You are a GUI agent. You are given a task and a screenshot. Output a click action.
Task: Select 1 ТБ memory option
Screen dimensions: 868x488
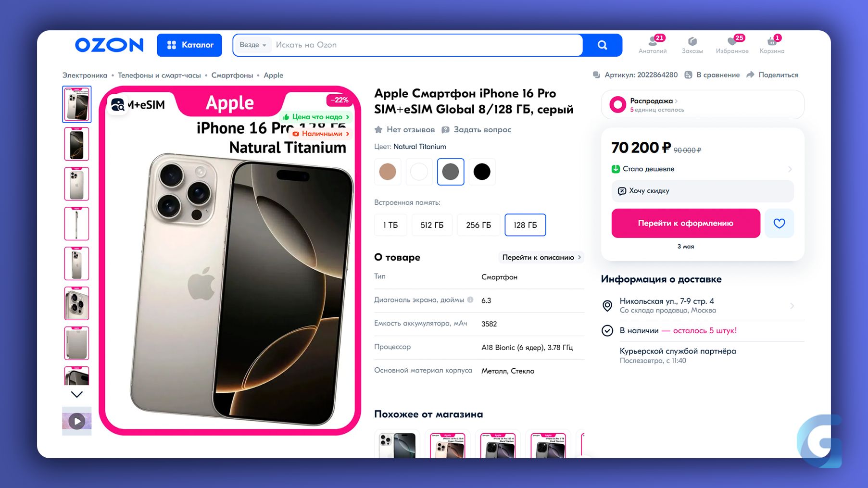(x=390, y=225)
